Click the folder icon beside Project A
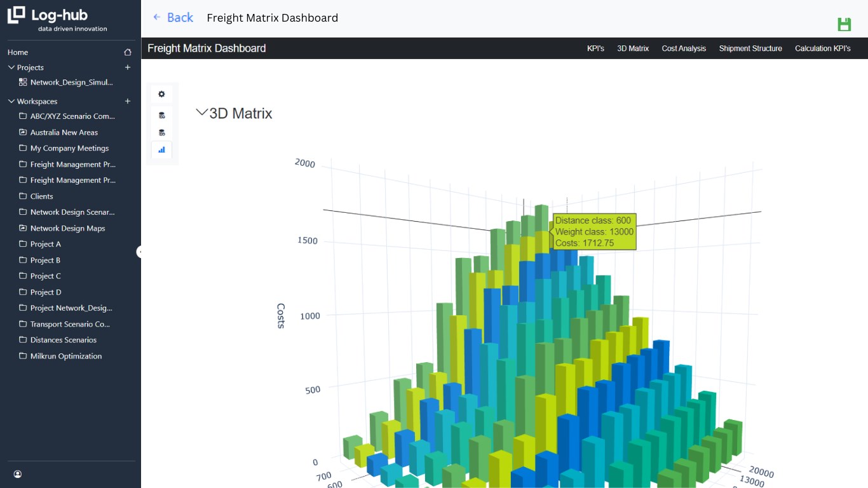868x488 pixels. (23, 244)
